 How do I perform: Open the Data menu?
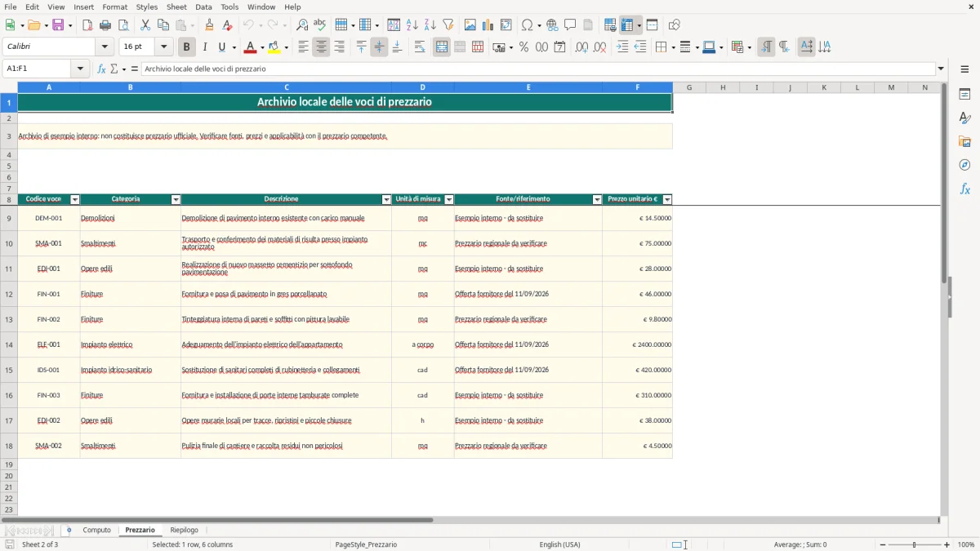[203, 7]
